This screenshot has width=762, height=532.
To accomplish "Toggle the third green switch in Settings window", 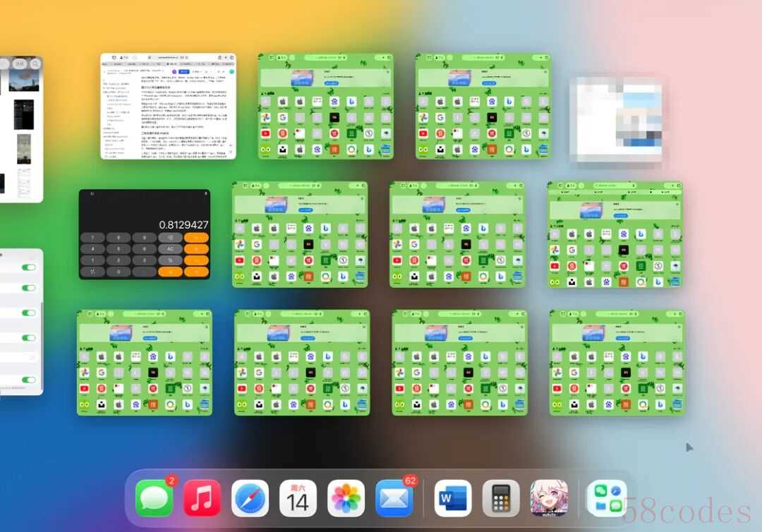I will click(x=29, y=313).
